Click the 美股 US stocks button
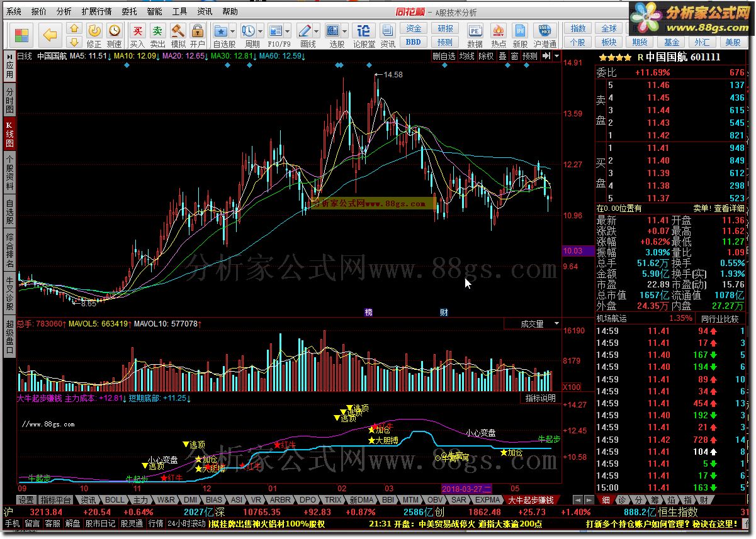The height and width of the screenshot is (539, 756). click(x=733, y=42)
